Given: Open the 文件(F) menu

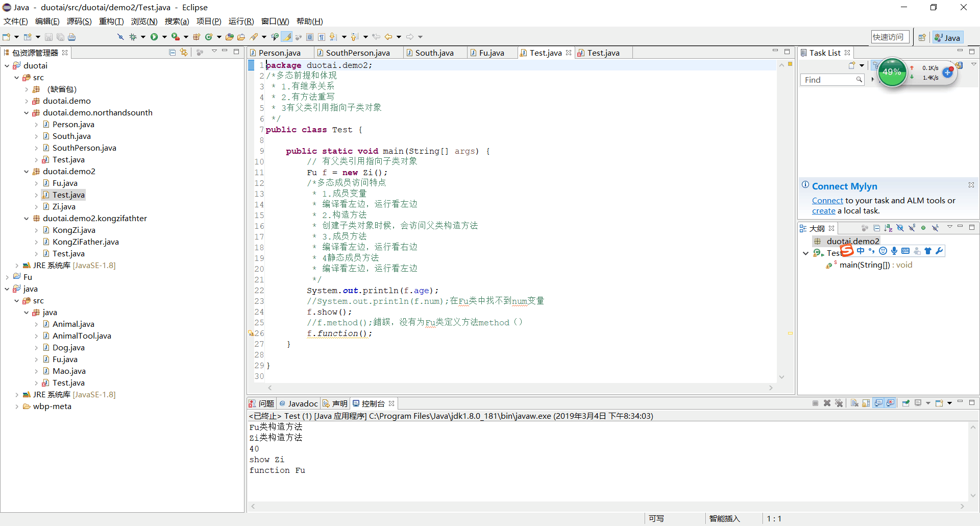Looking at the screenshot, I should coord(16,21).
